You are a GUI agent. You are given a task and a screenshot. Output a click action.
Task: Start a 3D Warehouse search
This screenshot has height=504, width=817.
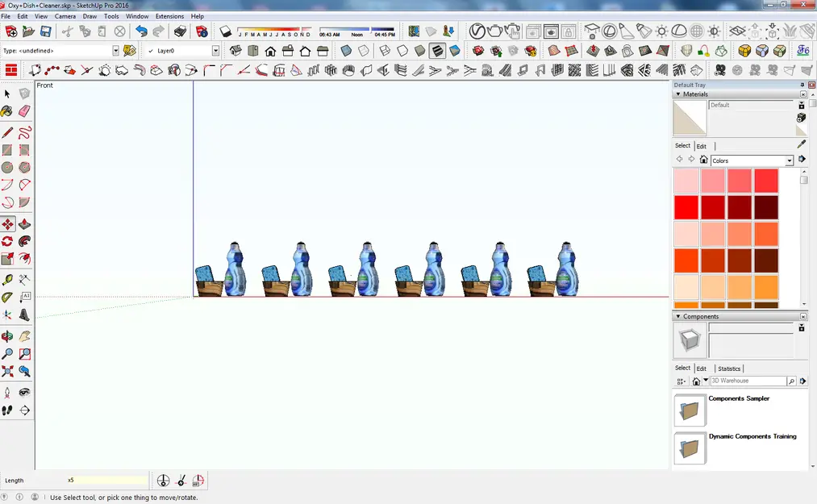point(792,380)
